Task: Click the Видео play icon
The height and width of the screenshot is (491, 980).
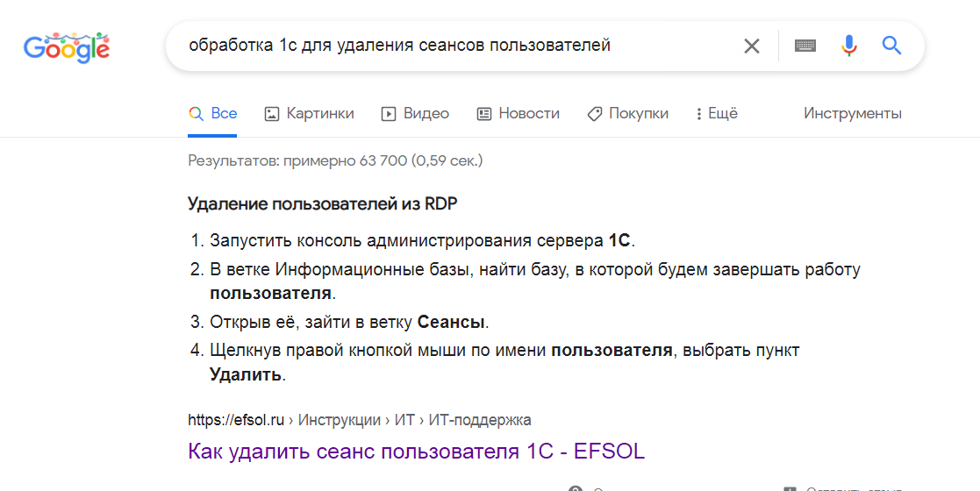Action: click(389, 114)
